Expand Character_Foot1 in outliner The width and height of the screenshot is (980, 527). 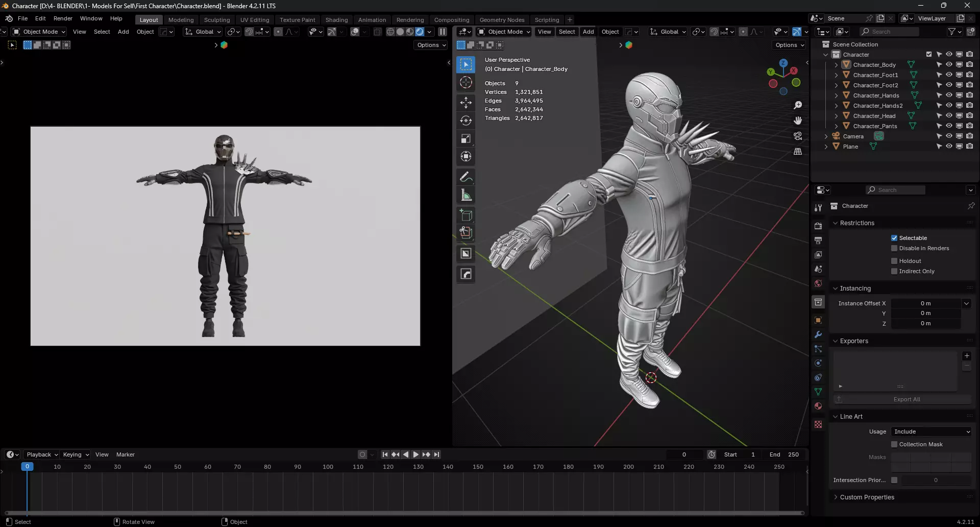tap(836, 75)
